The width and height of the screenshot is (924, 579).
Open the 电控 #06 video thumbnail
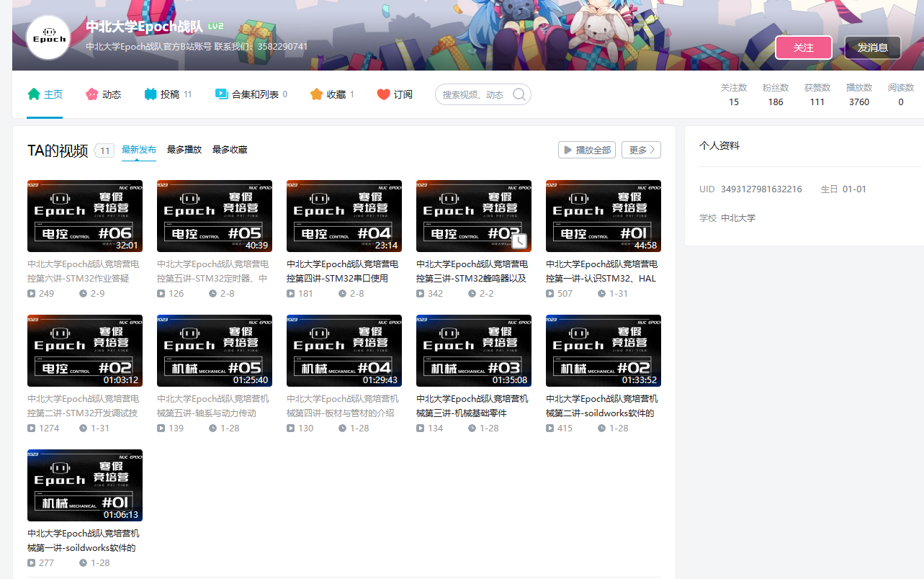(x=85, y=215)
